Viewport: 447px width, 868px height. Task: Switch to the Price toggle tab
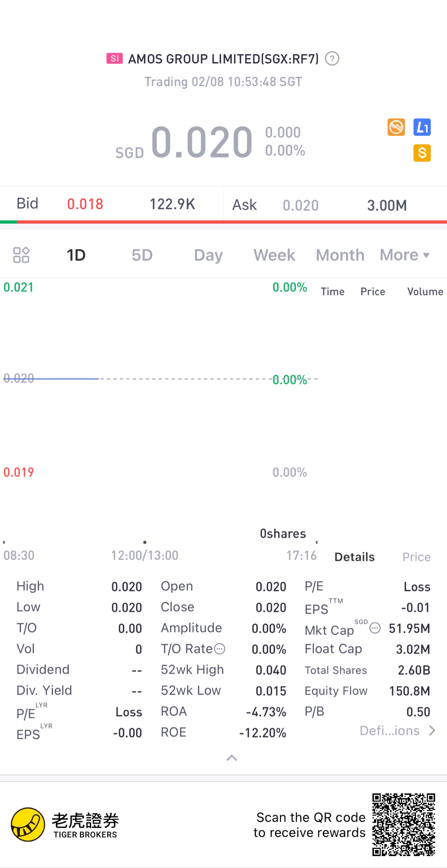416,557
